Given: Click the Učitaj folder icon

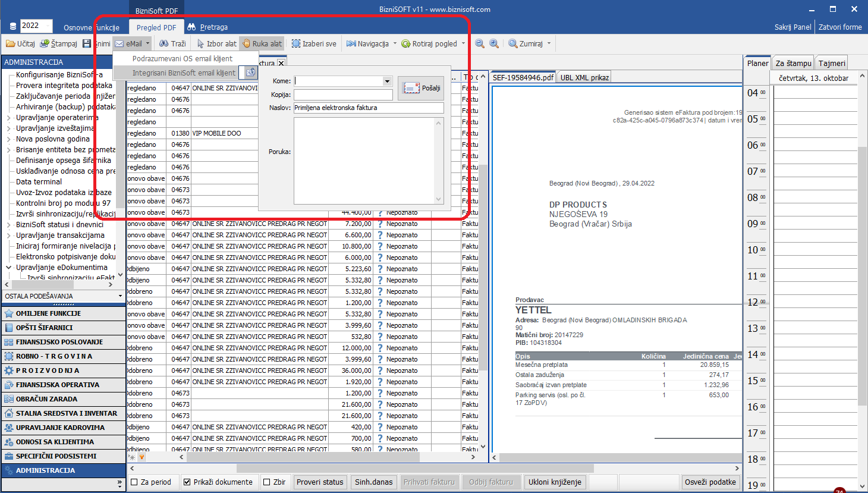Looking at the screenshot, I should click(11, 43).
